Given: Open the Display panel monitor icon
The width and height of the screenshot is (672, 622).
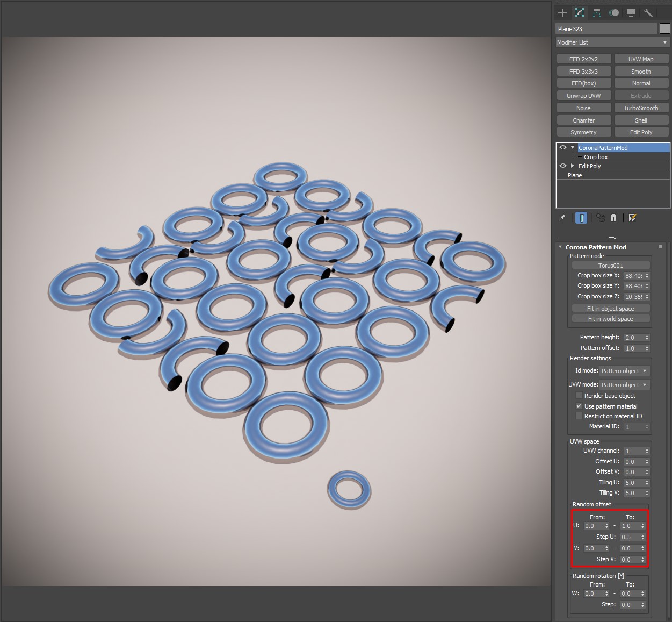Looking at the screenshot, I should point(631,13).
